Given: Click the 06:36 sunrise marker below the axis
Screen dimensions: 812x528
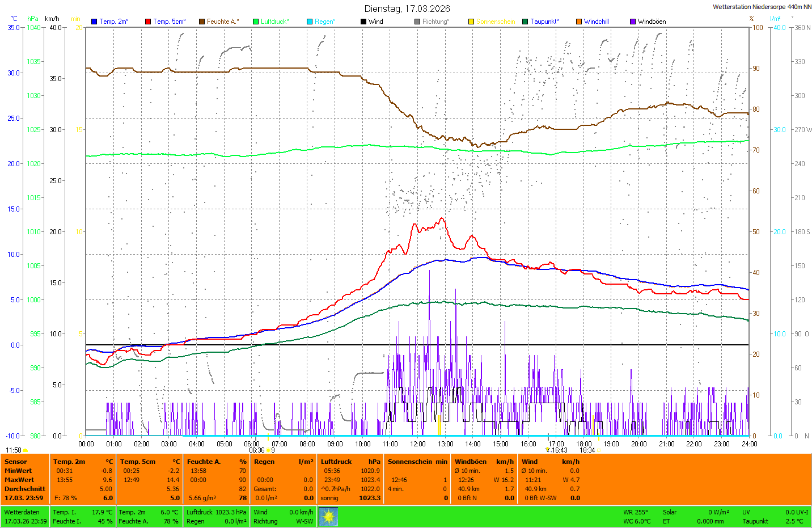Looking at the screenshot, I should [x=257, y=450].
